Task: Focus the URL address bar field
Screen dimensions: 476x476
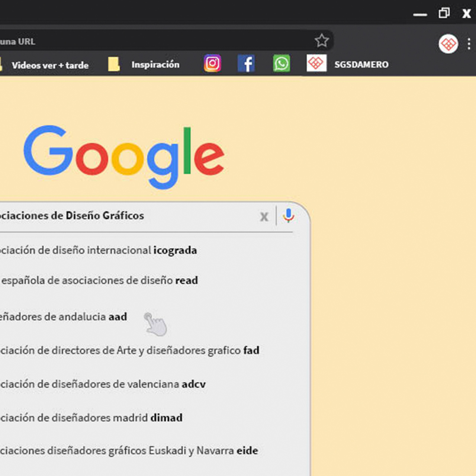Action: coord(149,41)
